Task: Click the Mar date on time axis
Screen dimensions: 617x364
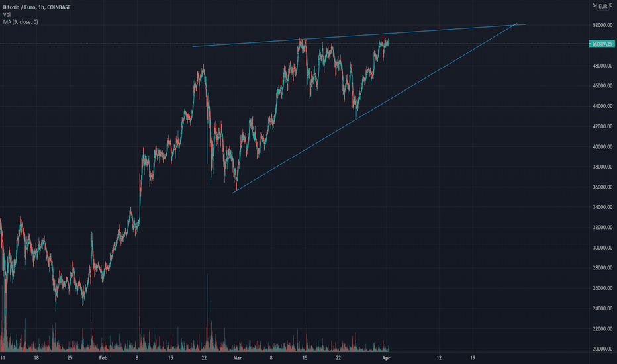Action: (x=237, y=358)
